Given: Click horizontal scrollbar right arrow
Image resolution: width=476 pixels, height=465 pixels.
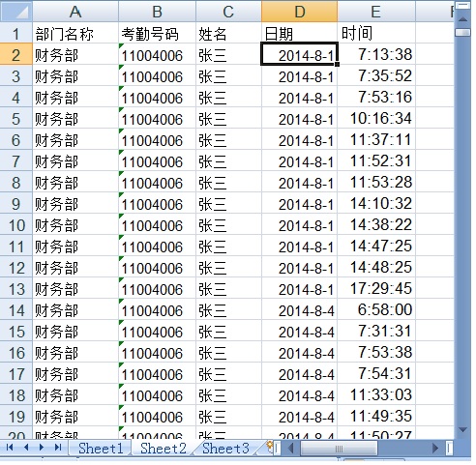Looking at the screenshot, I should (435, 449).
